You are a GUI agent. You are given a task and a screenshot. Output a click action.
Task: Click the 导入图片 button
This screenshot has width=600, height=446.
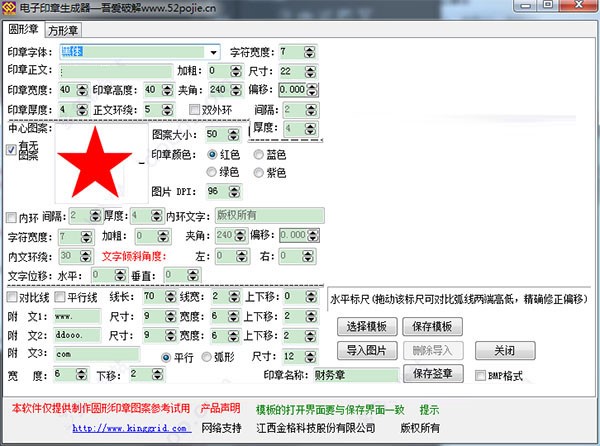366,350
